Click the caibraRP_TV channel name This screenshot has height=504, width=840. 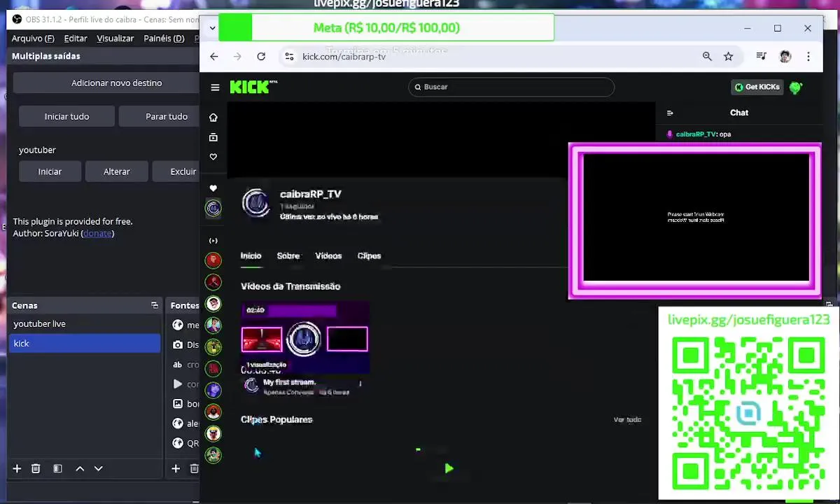[x=311, y=195]
